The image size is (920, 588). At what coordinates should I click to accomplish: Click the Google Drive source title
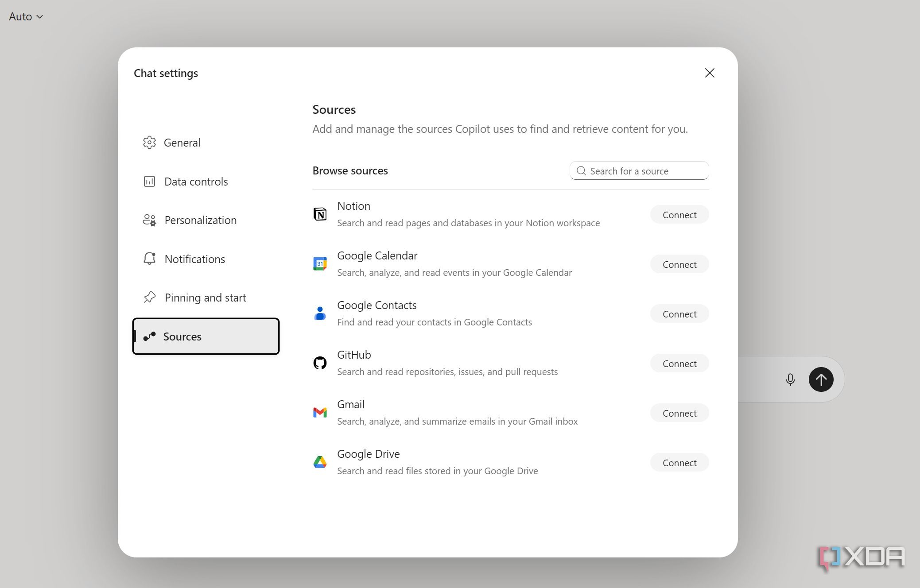368,454
